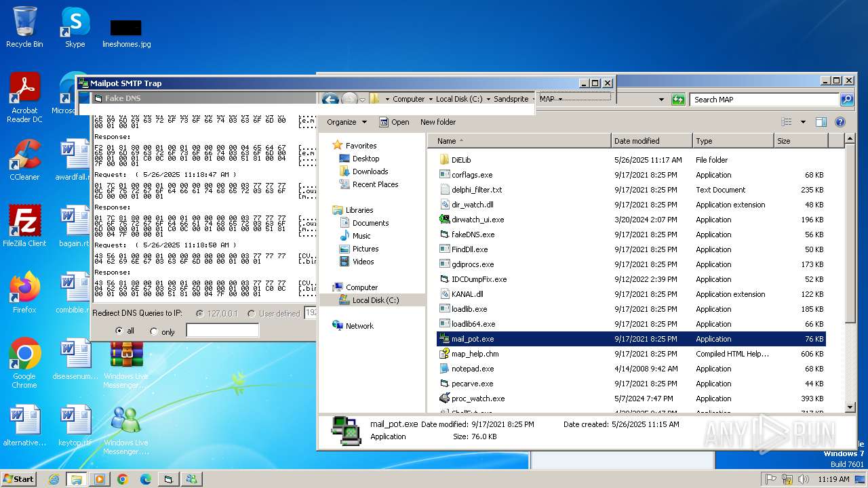Click the refresh button beside address bar

pyautogui.click(x=678, y=100)
